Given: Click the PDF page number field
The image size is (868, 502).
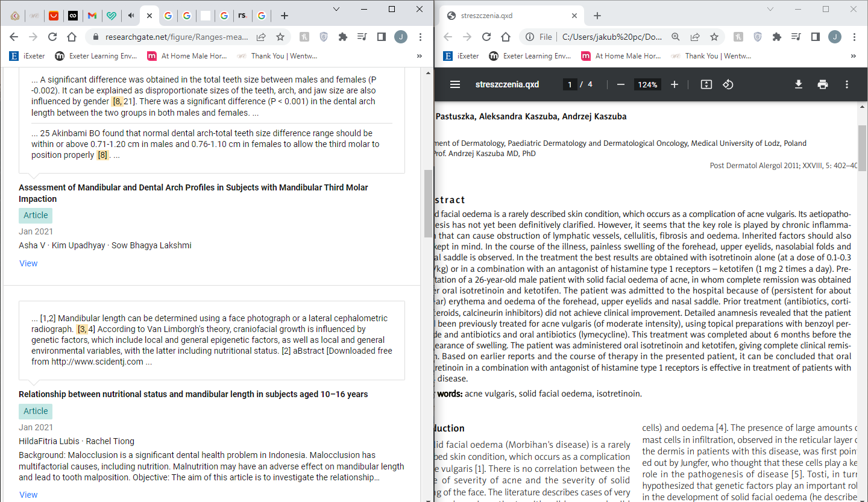Looking at the screenshot, I should tap(570, 84).
